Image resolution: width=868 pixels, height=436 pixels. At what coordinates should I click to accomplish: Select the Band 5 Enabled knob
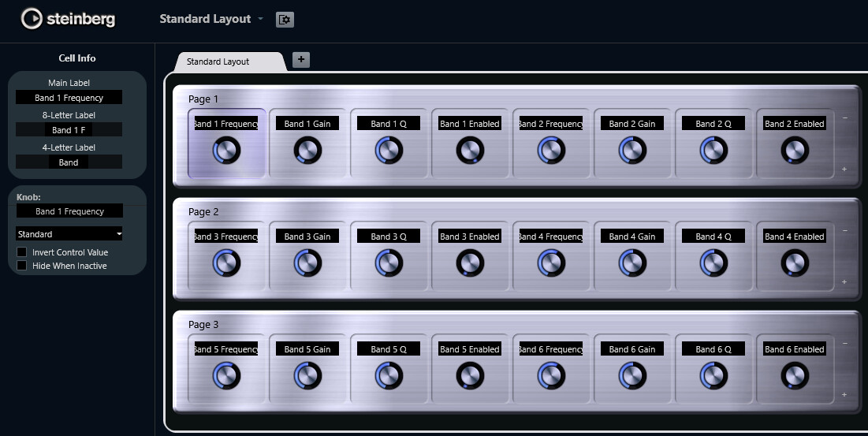pyautogui.click(x=470, y=376)
